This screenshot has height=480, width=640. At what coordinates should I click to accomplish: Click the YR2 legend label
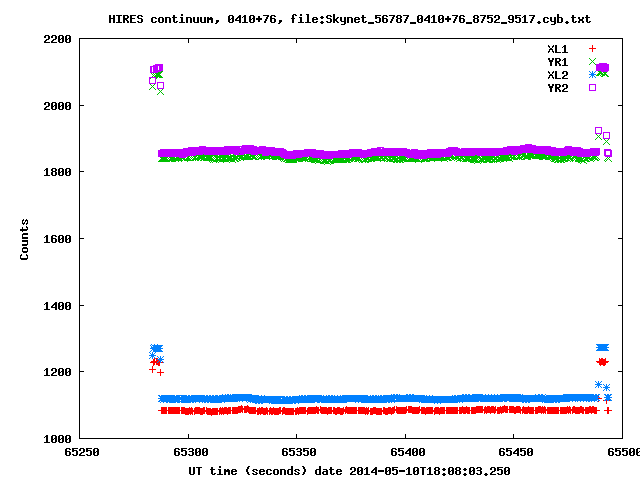tap(558, 88)
